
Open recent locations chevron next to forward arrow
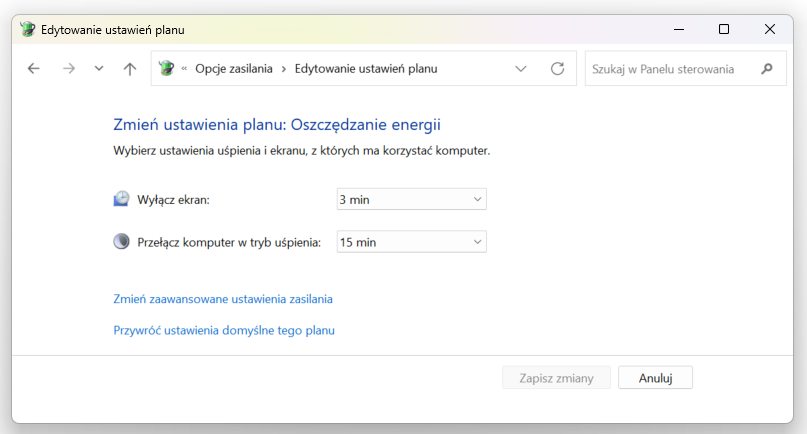coord(99,68)
